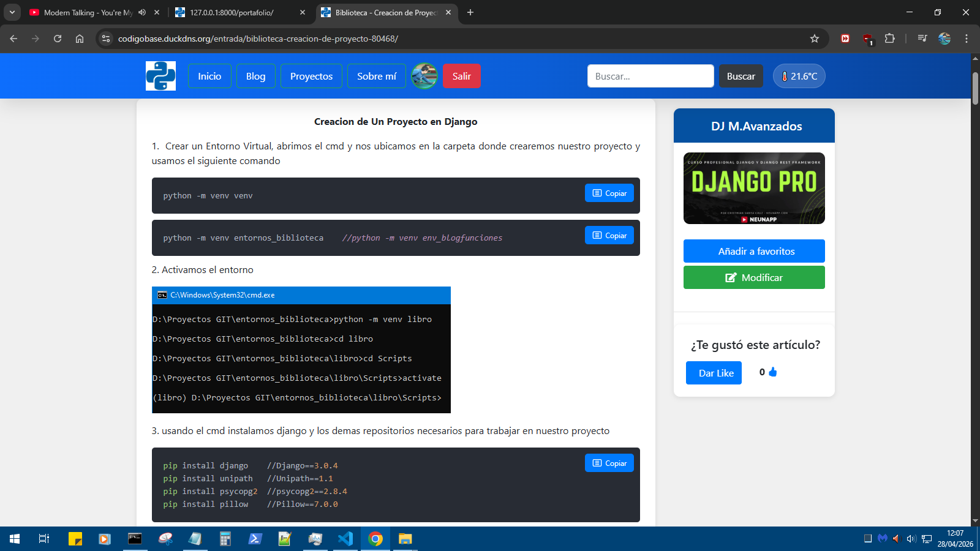Viewport: 980px width, 551px height.
Task: Open the red shield extension with badge 1
Action: tap(868, 39)
